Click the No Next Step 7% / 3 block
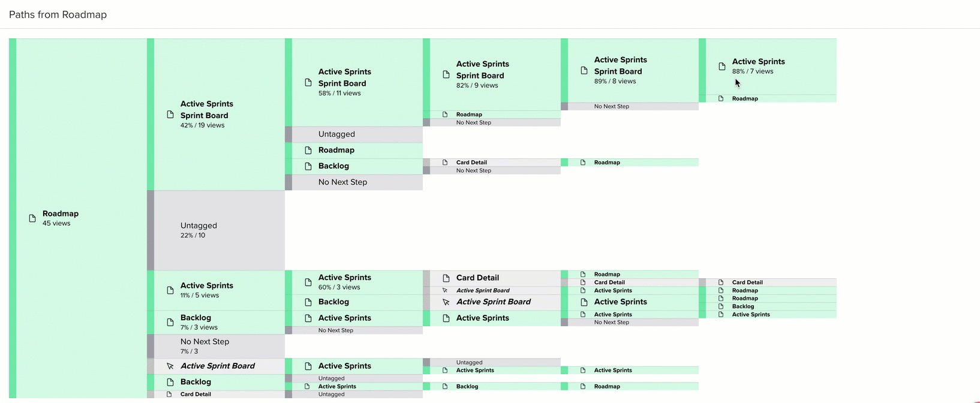 click(216, 347)
